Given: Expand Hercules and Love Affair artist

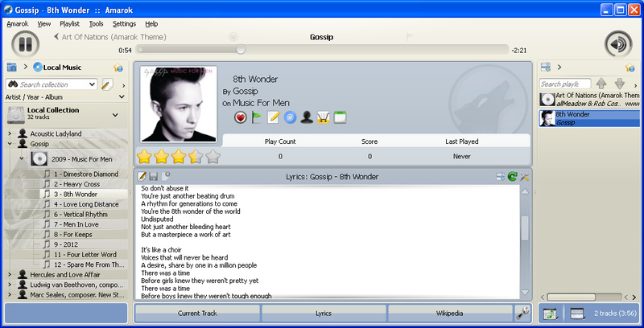Looking at the screenshot, I should (10, 275).
